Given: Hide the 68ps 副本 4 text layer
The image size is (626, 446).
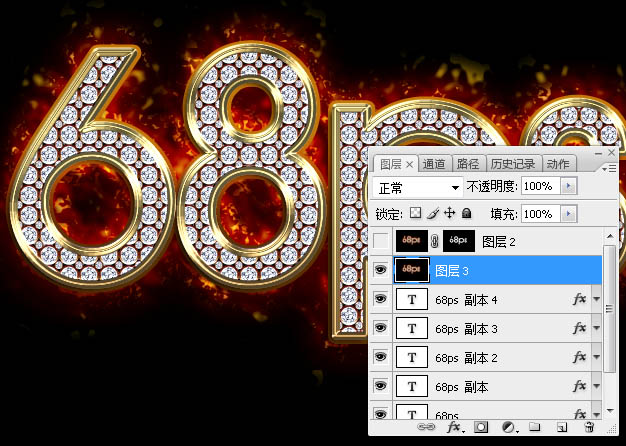Looking at the screenshot, I should (x=380, y=299).
